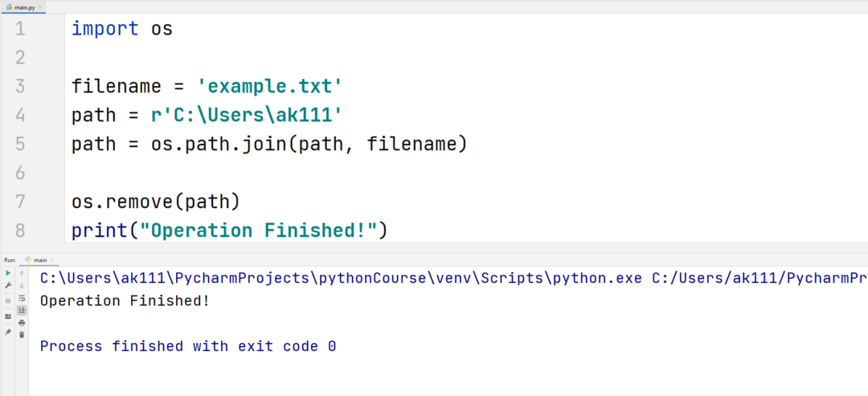Select the main.py editor tab
Screen dimensions: 868x396
[x=21, y=6]
